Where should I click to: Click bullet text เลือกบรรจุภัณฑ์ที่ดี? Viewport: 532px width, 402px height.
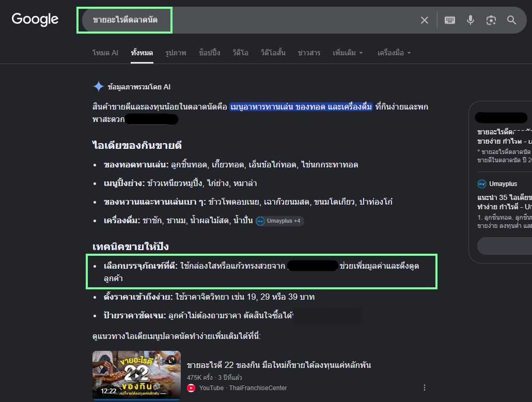pyautogui.click(x=140, y=266)
